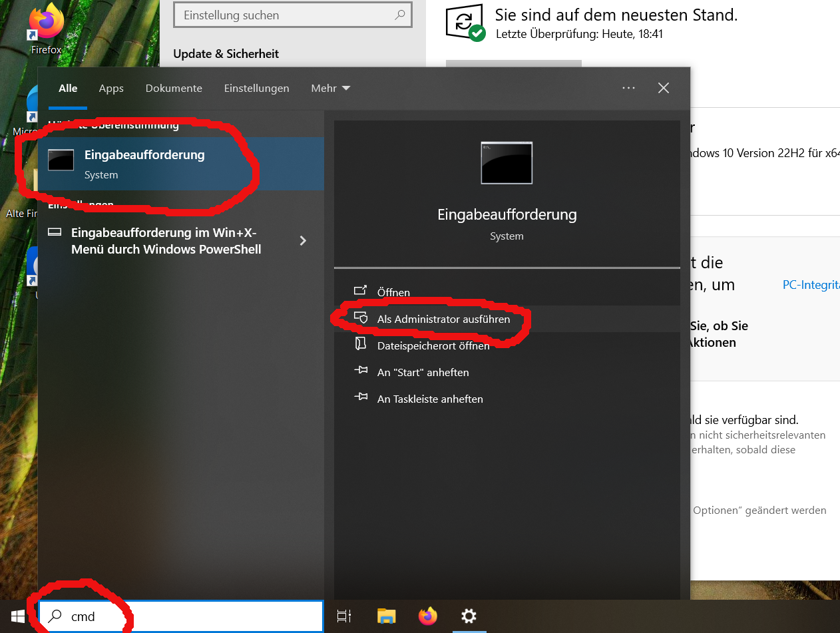Click the three-dots options in search panel

(x=628, y=88)
